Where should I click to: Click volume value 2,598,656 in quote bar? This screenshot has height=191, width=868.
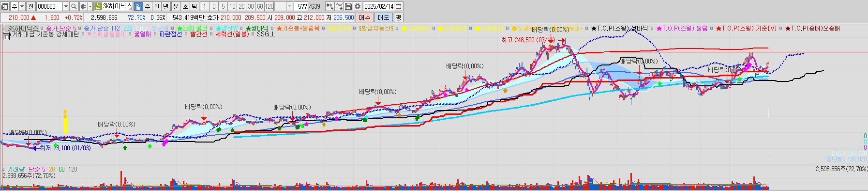coord(104,17)
